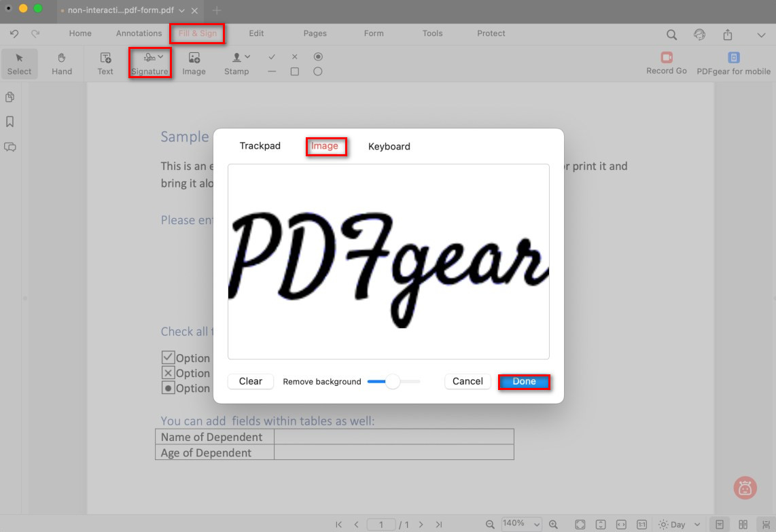Image resolution: width=776 pixels, height=532 pixels.
Task: Go to the next page
Action: [x=421, y=525]
